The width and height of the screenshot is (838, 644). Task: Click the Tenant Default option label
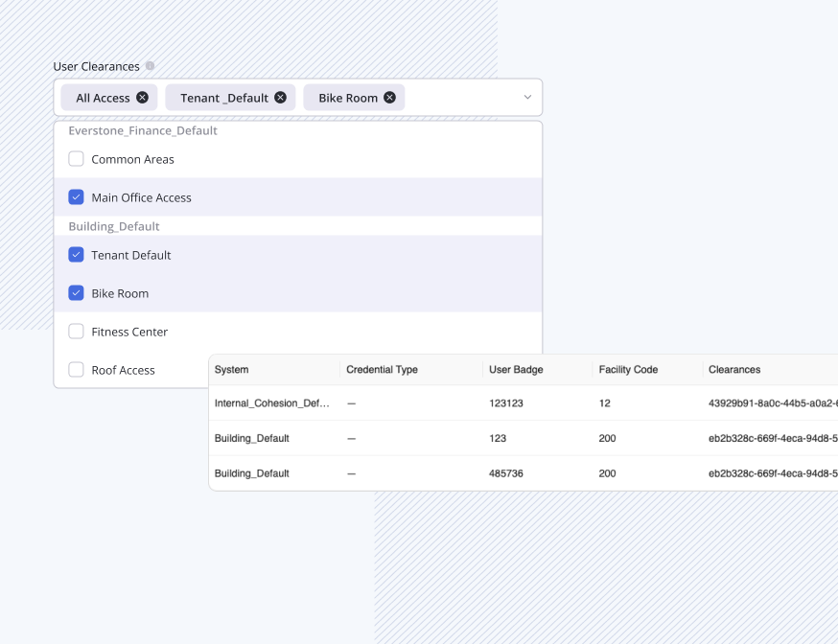point(131,255)
